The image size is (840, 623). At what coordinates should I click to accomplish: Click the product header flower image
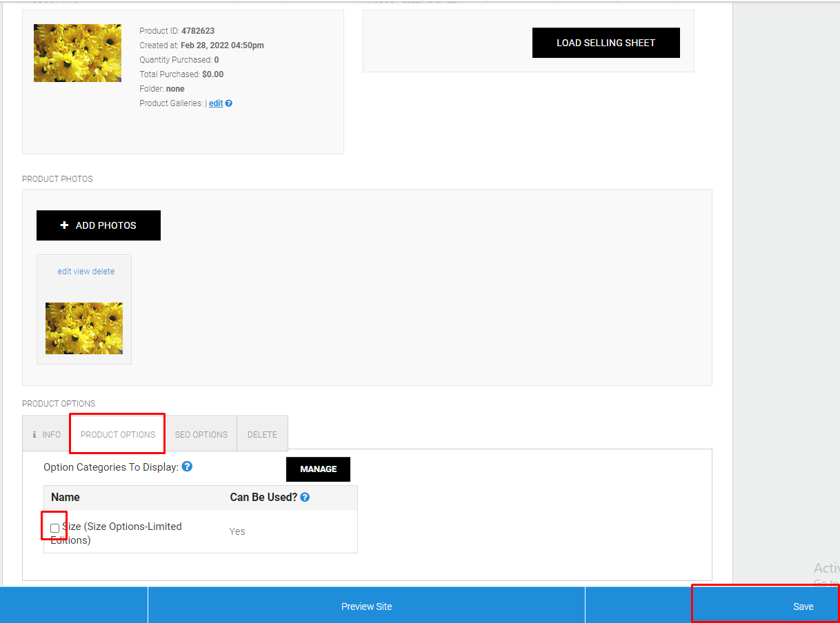point(77,52)
